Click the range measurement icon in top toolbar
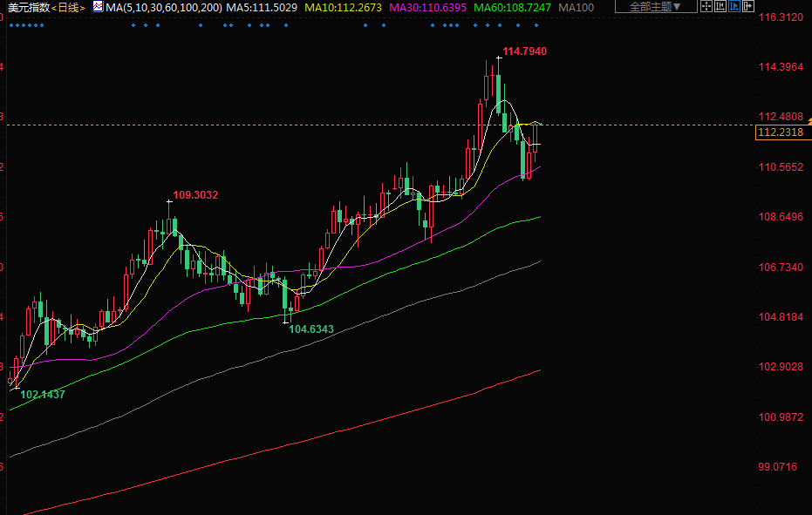This screenshot has height=515, width=812. [x=720, y=6]
